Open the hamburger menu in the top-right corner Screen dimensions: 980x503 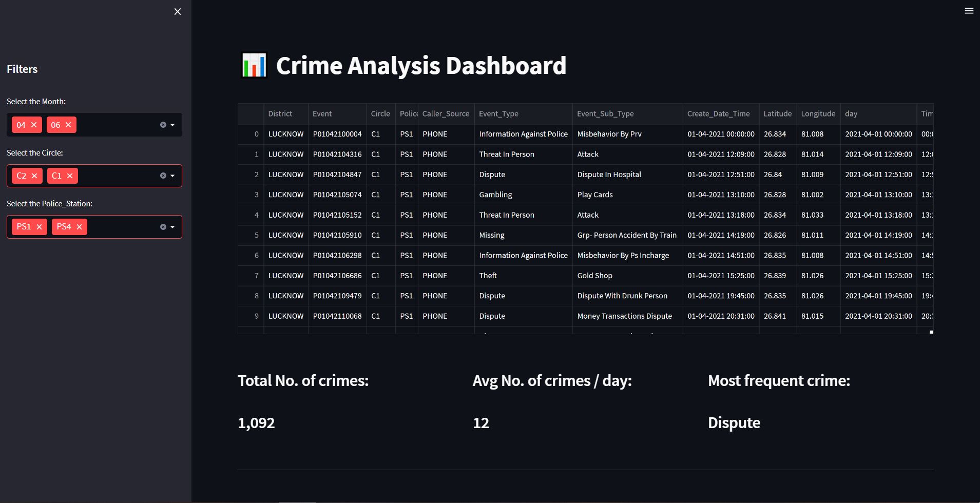(968, 10)
